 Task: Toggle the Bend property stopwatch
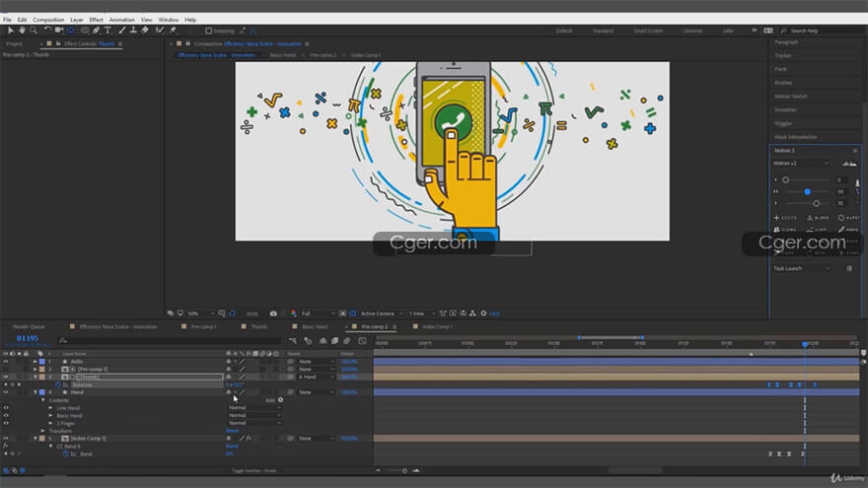click(66, 453)
